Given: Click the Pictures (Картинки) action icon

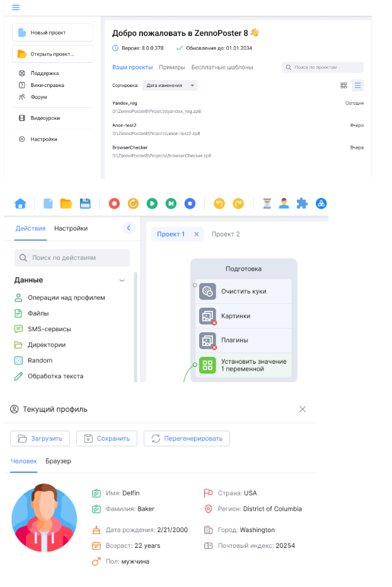Looking at the screenshot, I should pos(207,316).
